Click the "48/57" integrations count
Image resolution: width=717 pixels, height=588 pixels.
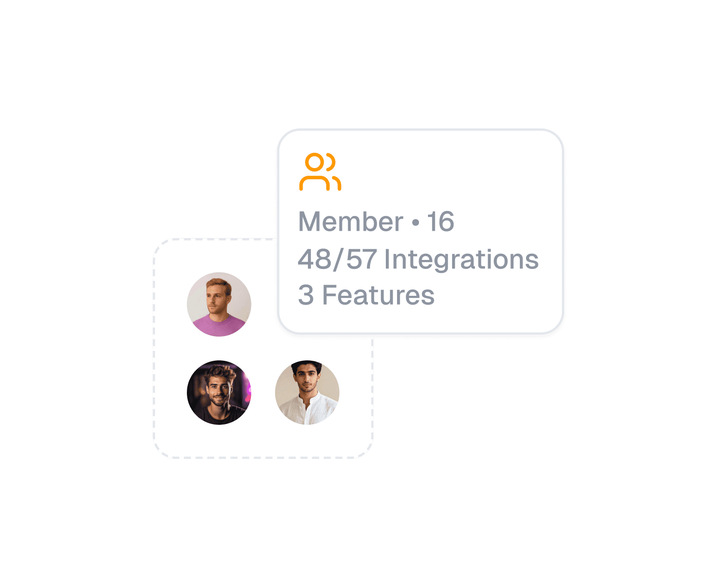(337, 259)
